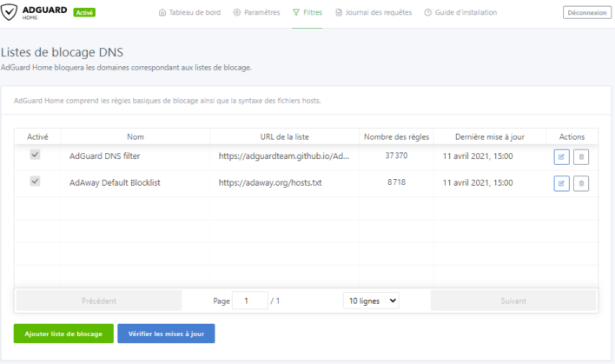Viewport: 615px width, 364px height.
Task: Edit the AdAway Default Blocklist entry
Action: (561, 183)
